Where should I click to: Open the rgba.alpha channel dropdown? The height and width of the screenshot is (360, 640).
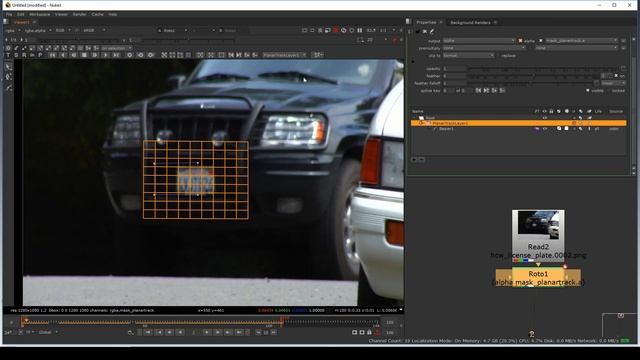pyautogui.click(x=37, y=30)
